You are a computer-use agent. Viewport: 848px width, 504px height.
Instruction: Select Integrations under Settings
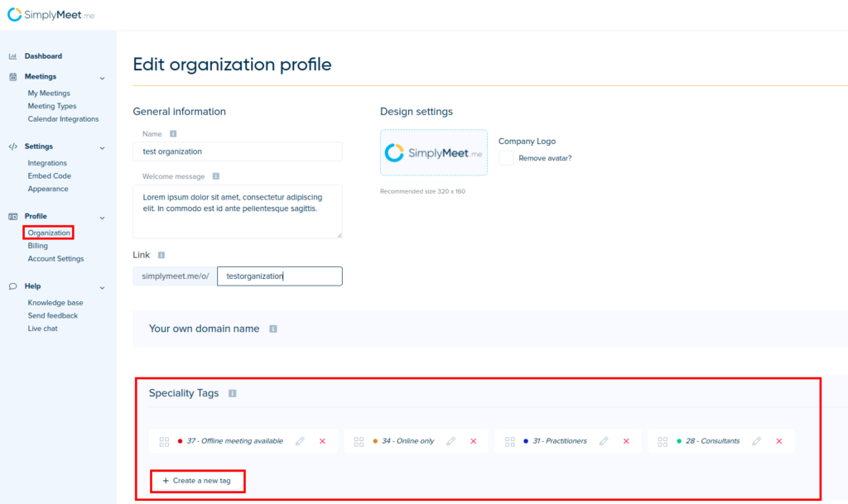click(x=47, y=163)
